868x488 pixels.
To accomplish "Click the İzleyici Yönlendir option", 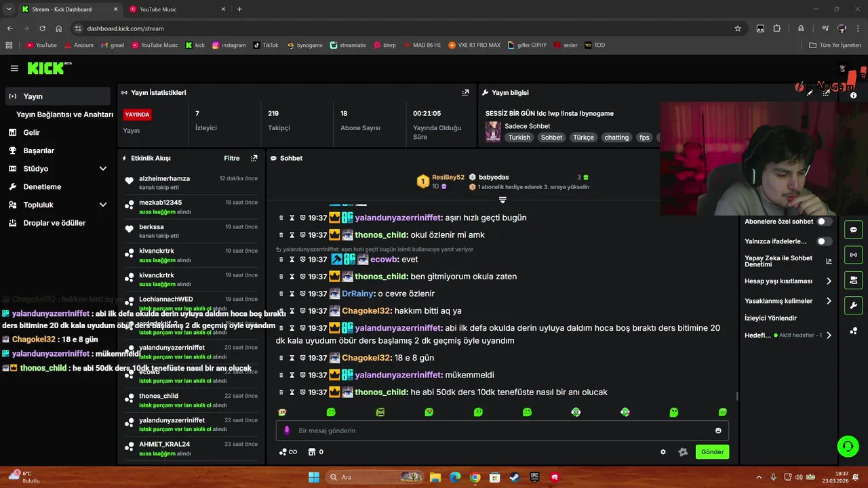I will (770, 318).
